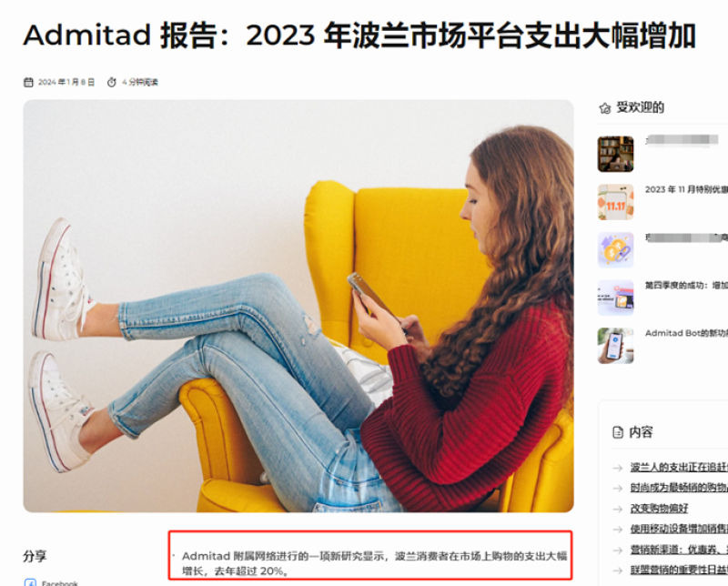Jump to 营销新渠道：优惠券 section
Viewport: 728px width, 586px height.
click(x=679, y=550)
